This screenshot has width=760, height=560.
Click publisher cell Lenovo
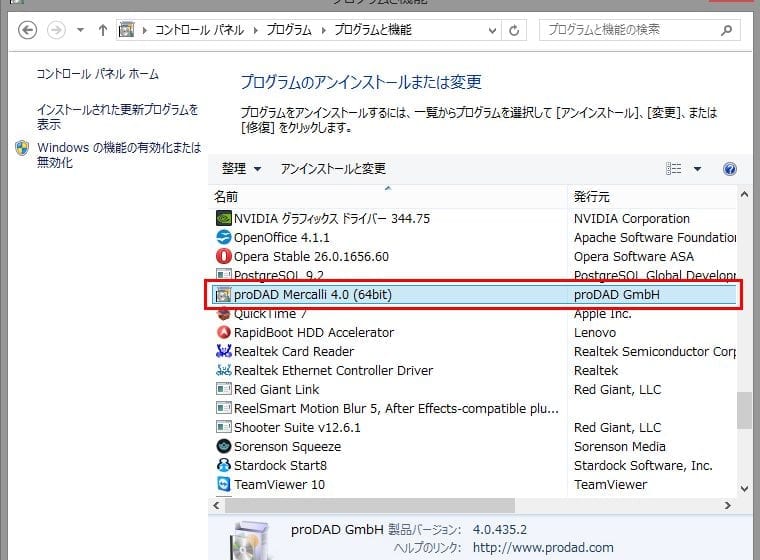click(595, 333)
